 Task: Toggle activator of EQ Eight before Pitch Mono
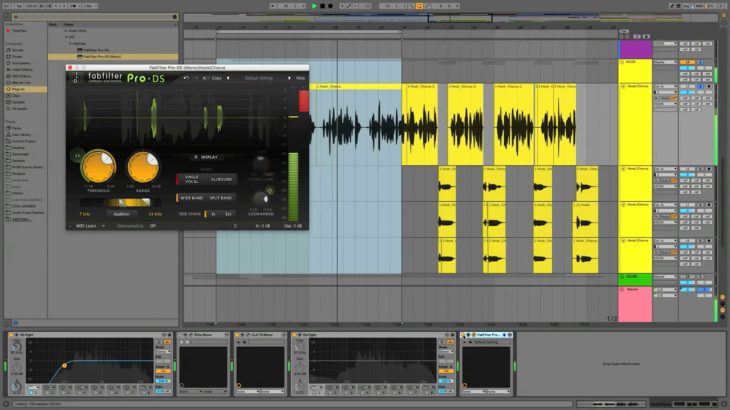point(12,335)
